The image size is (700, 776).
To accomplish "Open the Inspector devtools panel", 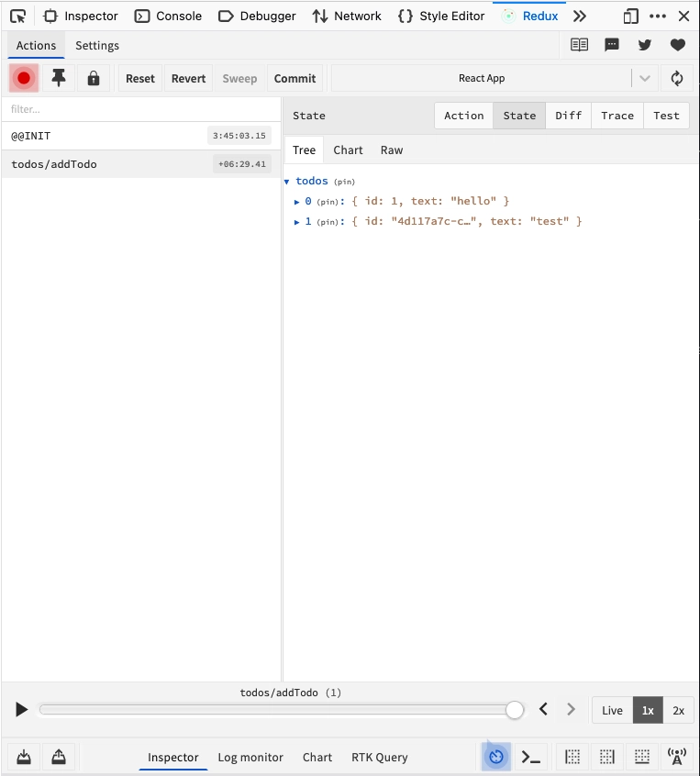I will pos(81,16).
